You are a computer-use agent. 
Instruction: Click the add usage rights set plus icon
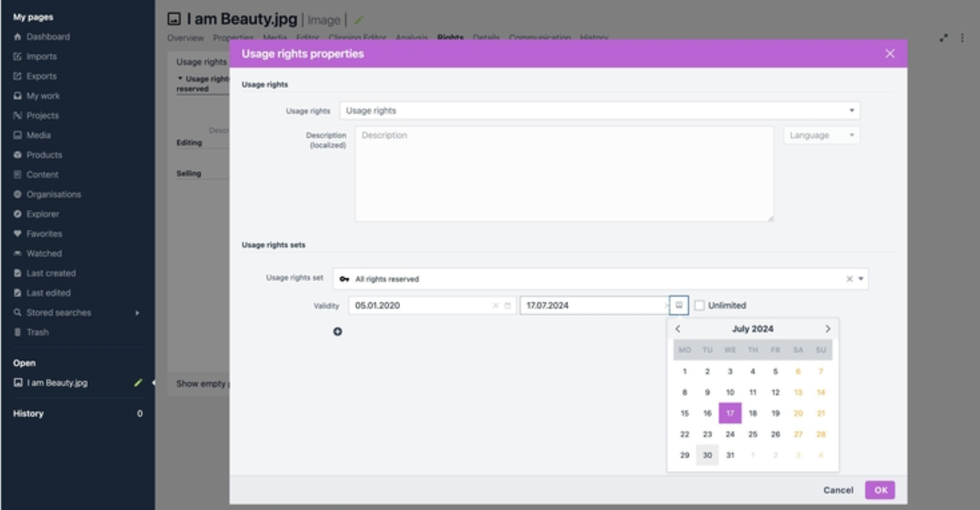(x=337, y=331)
